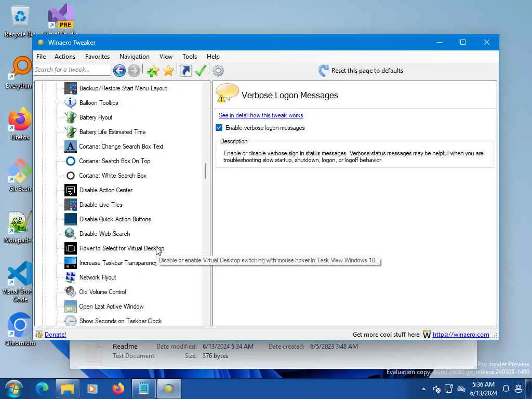Click the Git Bash desktop shortcut
532x399 pixels.
pyautogui.click(x=20, y=176)
